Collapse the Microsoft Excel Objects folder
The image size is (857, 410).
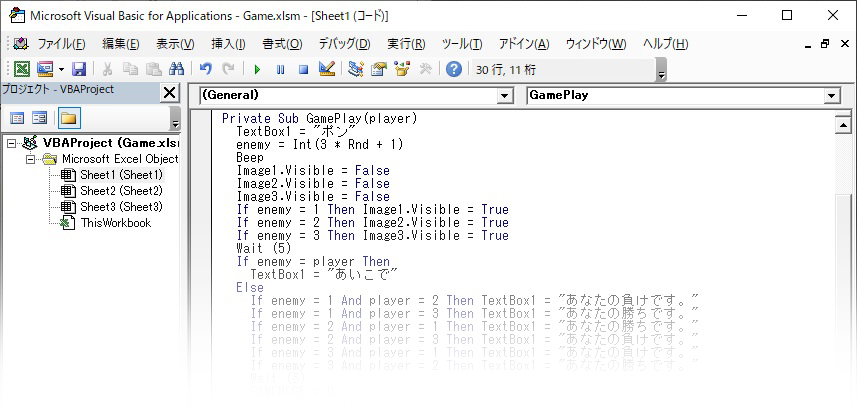(30, 160)
